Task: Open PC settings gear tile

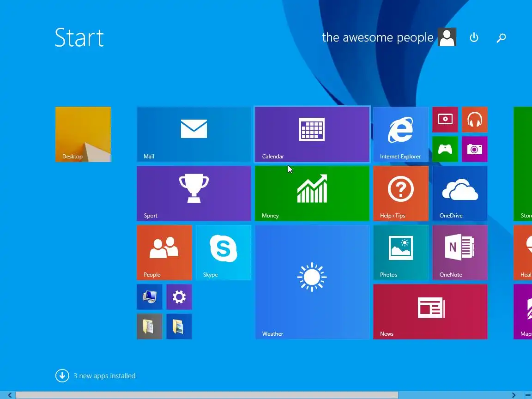Action: tap(179, 297)
